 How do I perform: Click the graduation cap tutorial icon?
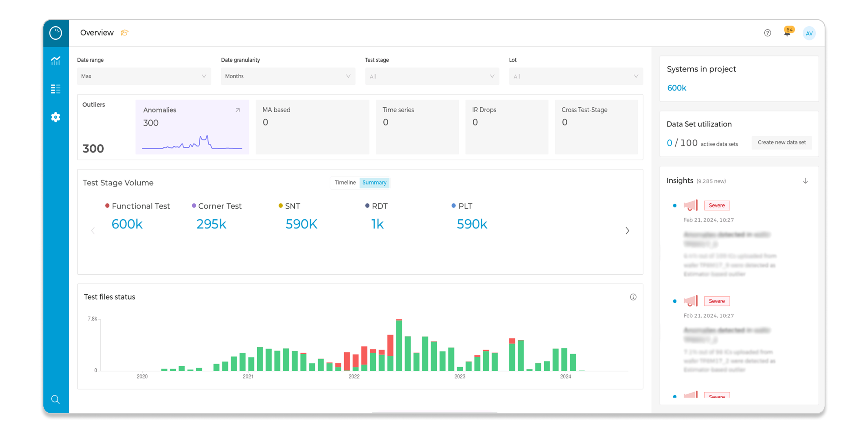(x=124, y=33)
